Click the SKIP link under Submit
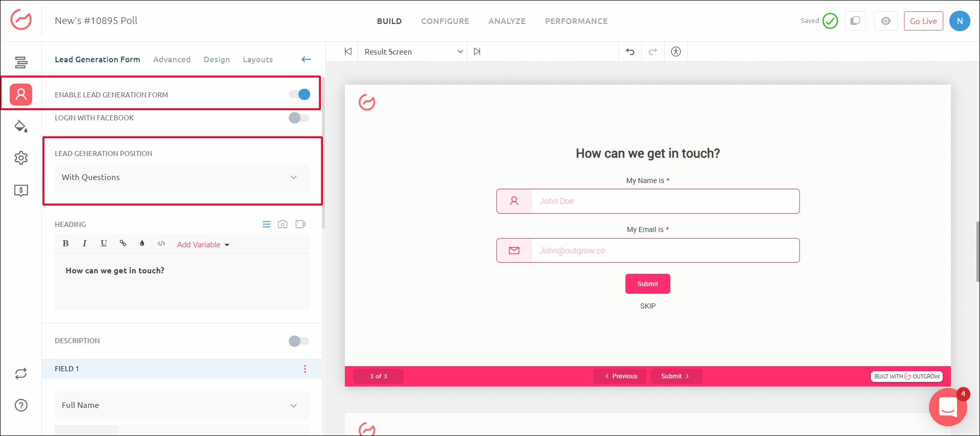The height and width of the screenshot is (436, 980). coord(647,306)
